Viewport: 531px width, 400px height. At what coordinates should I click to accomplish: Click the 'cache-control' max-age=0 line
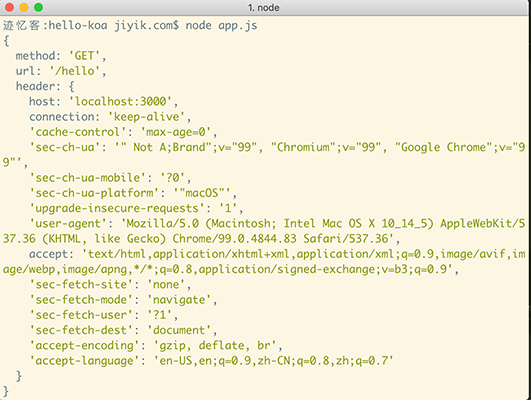(123, 132)
